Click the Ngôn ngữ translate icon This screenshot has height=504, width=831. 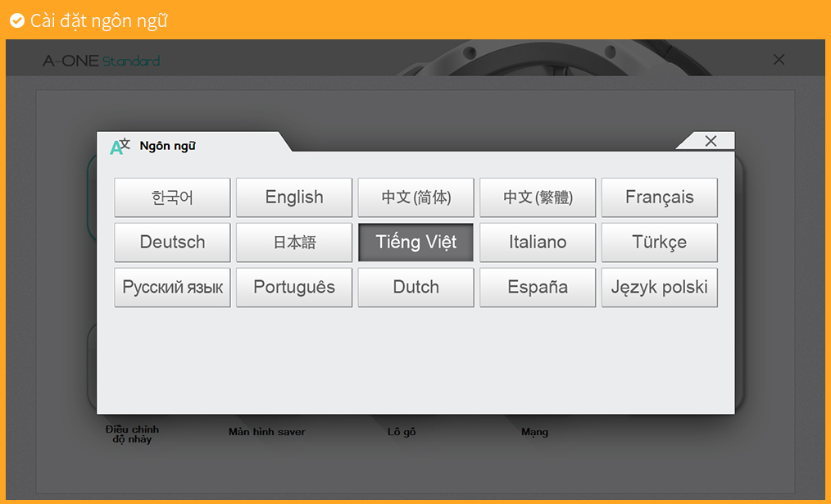pyautogui.click(x=120, y=147)
